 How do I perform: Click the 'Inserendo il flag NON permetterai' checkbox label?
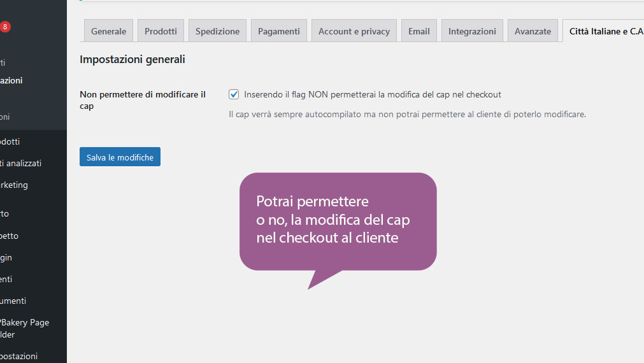[x=373, y=94]
